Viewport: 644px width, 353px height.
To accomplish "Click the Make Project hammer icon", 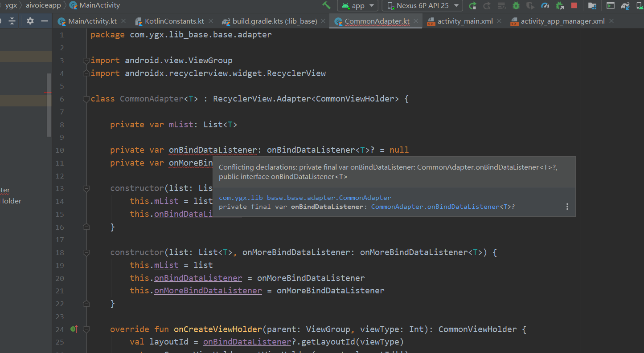I will (327, 5).
